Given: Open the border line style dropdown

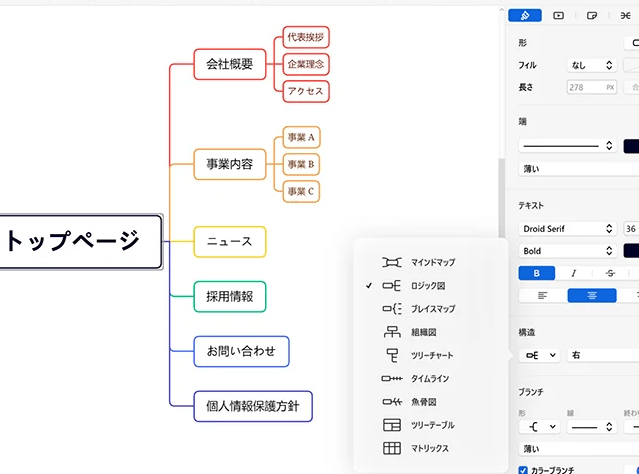Looking at the screenshot, I should pos(568,146).
